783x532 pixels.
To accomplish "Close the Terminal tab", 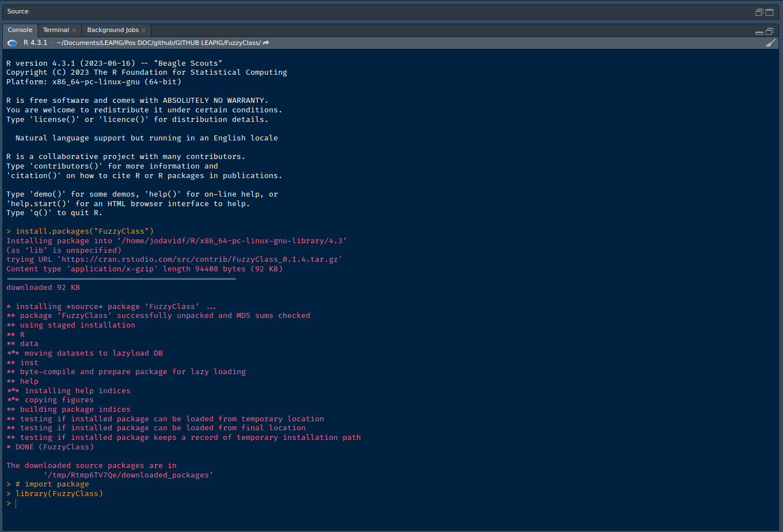I will [x=74, y=30].
